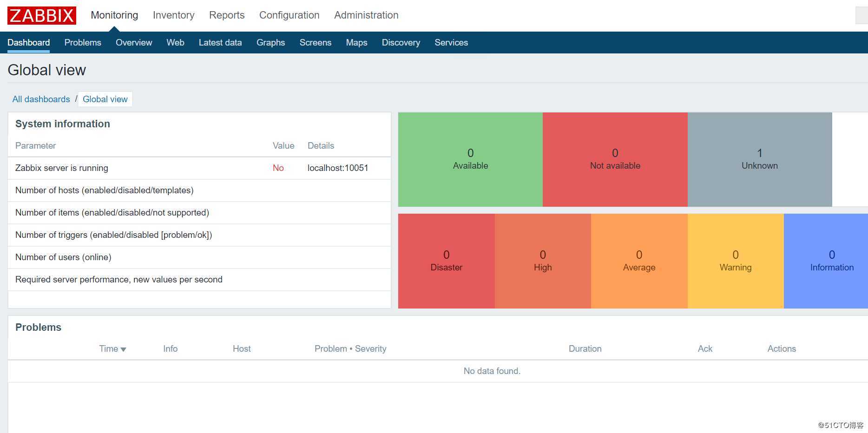This screenshot has height=433, width=868.
Task: Open the Configuration menu
Action: (289, 15)
